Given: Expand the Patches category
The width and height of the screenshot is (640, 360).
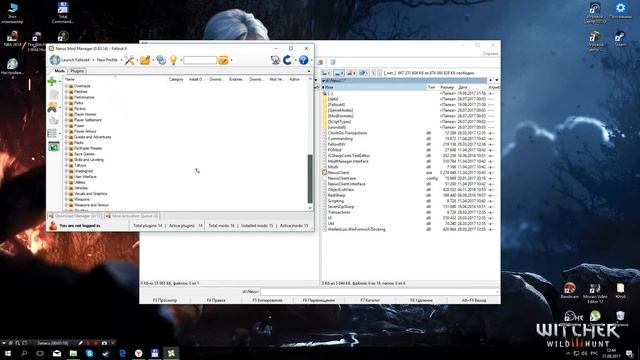Looking at the screenshot, I should (66, 92).
